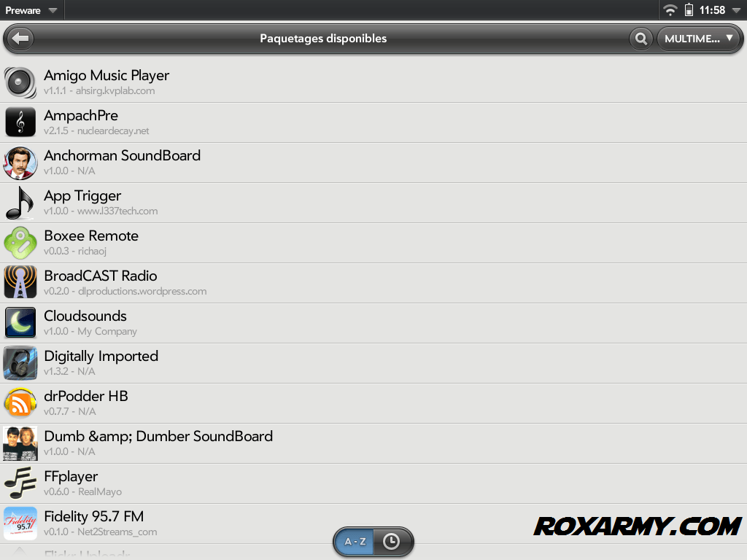This screenshot has height=560, width=747.
Task: Sort packages by date with clock toggle
Action: click(x=392, y=542)
